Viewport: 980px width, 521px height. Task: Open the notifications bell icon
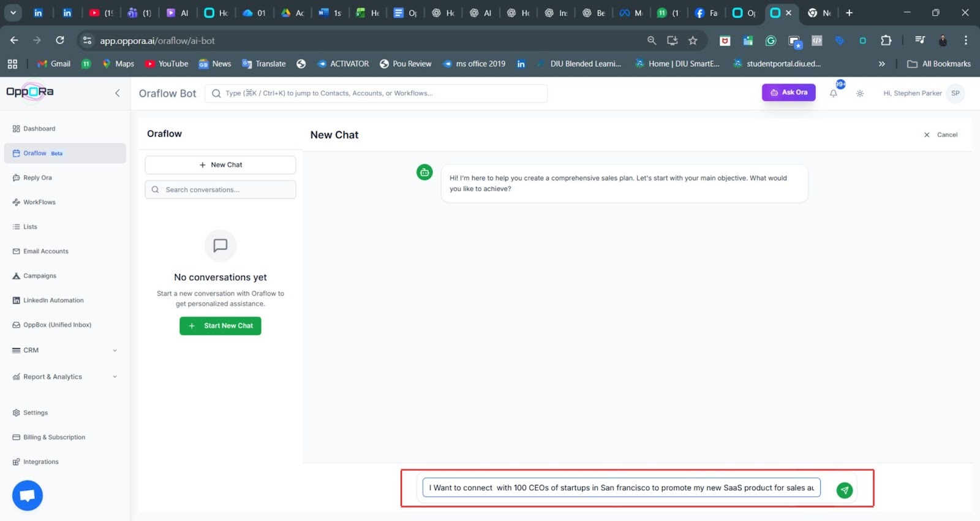pos(833,93)
